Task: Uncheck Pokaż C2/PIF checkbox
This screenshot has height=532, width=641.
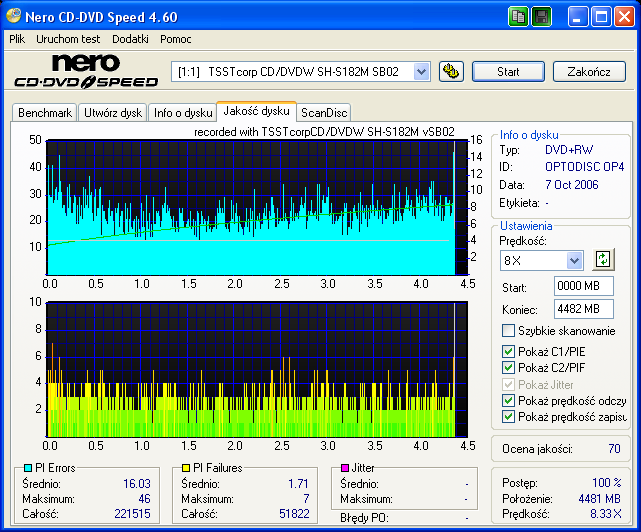Action: point(508,367)
